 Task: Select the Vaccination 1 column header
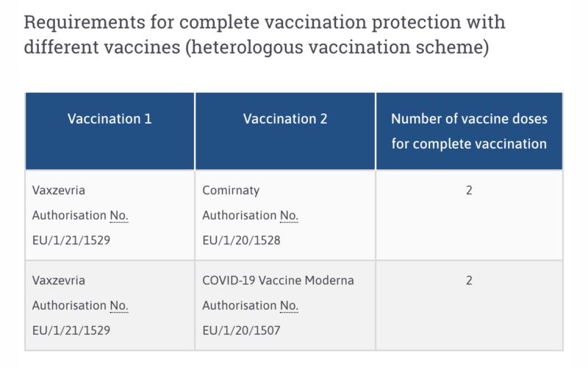(x=110, y=118)
